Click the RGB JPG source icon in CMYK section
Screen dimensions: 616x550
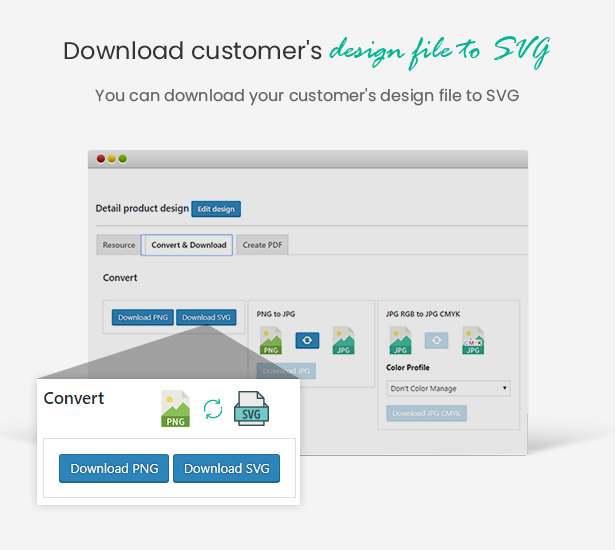click(x=400, y=341)
